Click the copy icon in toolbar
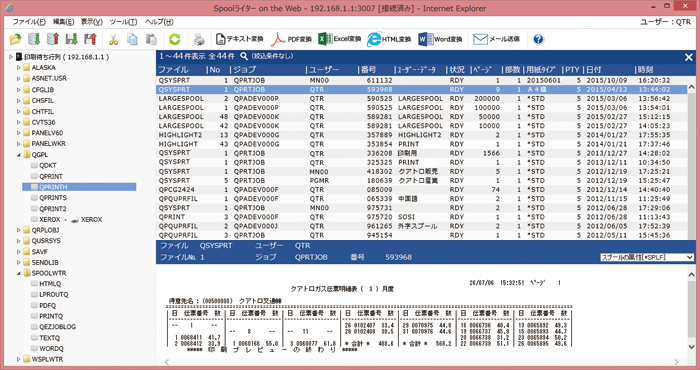700x370 pixels. coord(132,39)
